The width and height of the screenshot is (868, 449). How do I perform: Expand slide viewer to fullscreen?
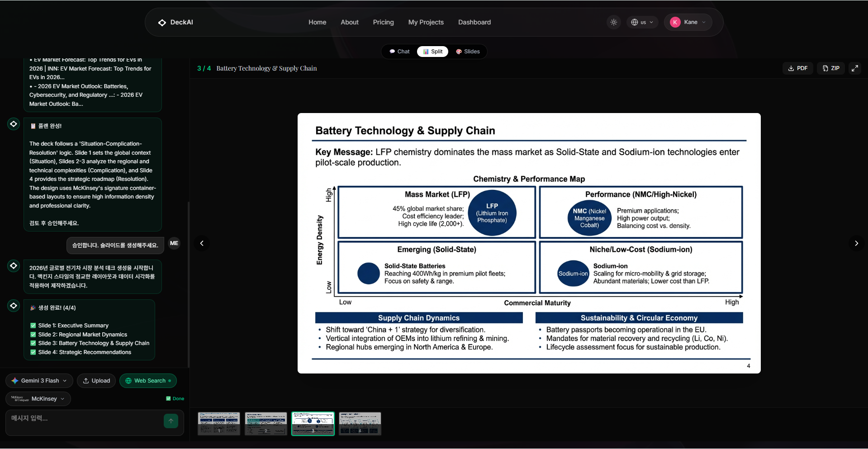(855, 68)
